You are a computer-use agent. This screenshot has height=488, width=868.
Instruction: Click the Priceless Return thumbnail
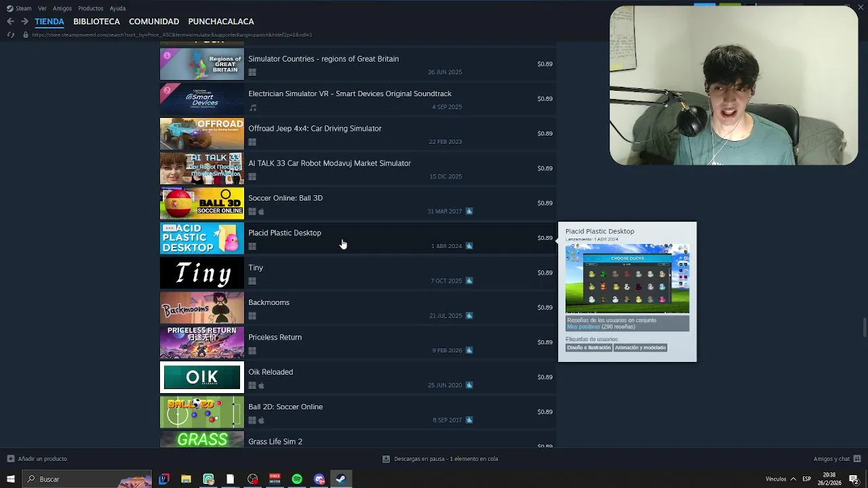coord(202,343)
